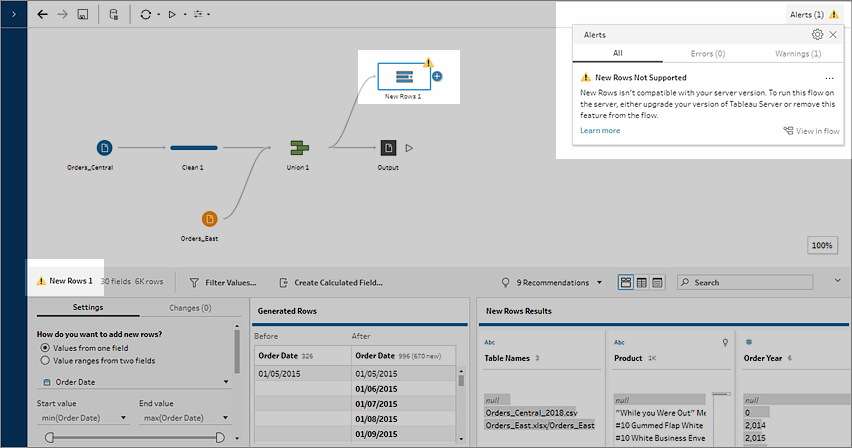Click the save flow icon in the toolbar
The image size is (852, 448).
pyautogui.click(x=83, y=15)
